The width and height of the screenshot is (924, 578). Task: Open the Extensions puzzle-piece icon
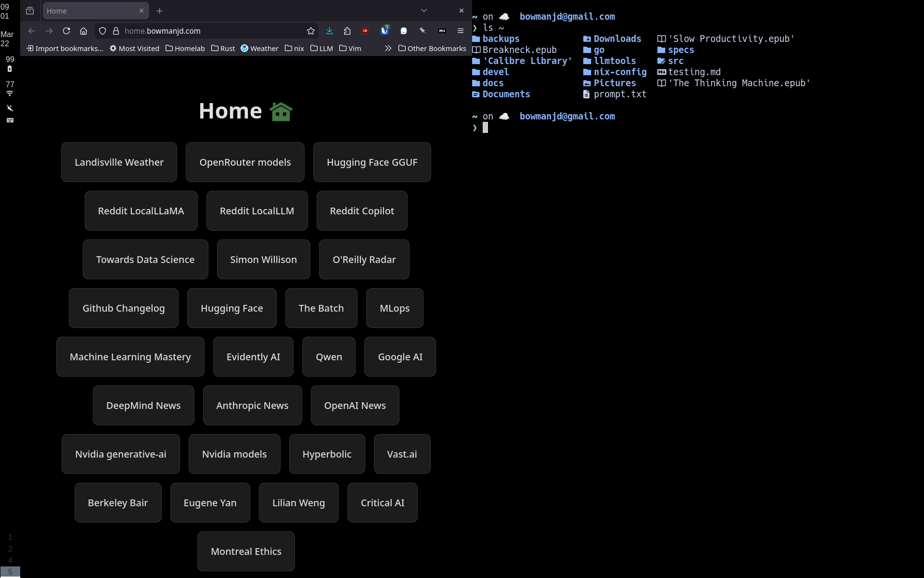(x=347, y=31)
